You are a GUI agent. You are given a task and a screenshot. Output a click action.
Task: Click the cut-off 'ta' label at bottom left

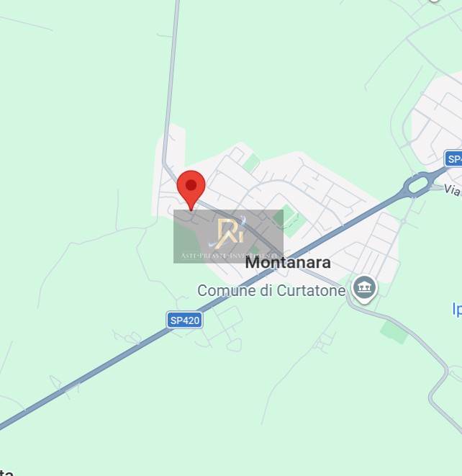coord(6,472)
